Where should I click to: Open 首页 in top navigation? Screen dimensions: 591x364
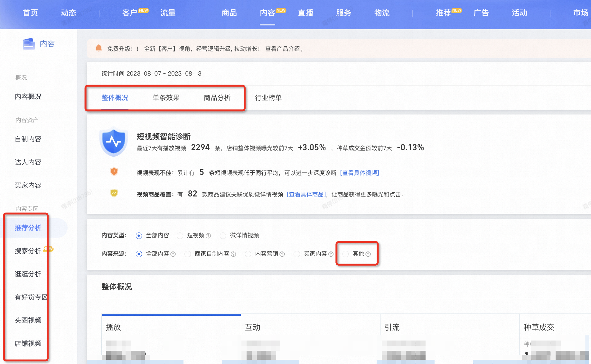[30, 13]
